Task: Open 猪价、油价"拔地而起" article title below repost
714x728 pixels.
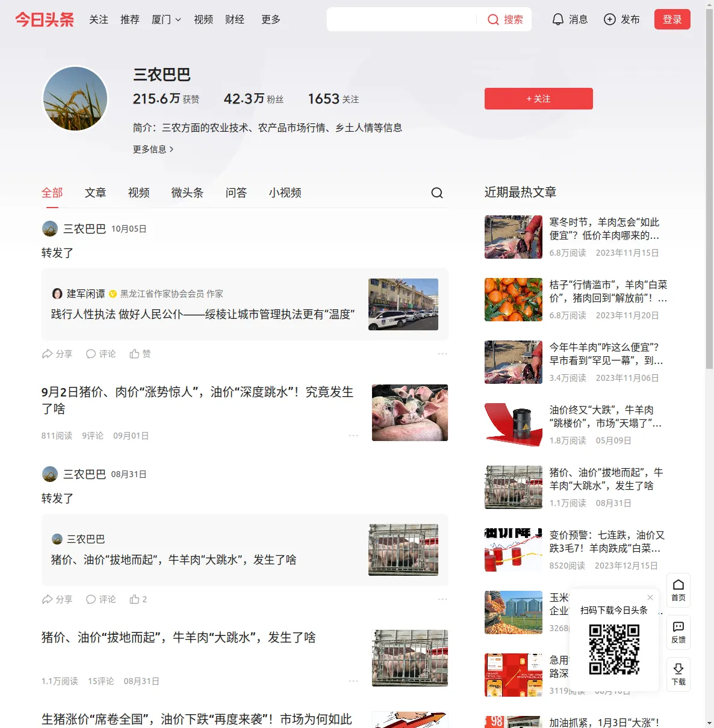Action: coord(179,637)
